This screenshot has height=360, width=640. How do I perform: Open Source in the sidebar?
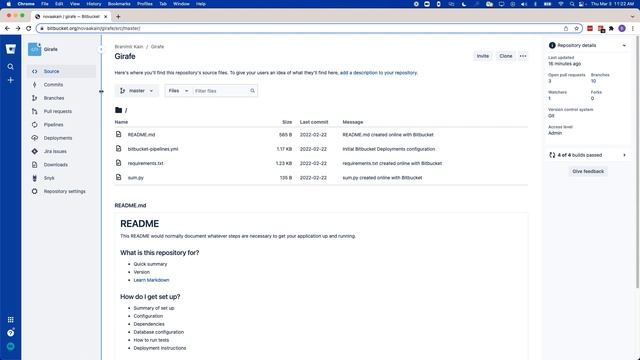pos(62,71)
